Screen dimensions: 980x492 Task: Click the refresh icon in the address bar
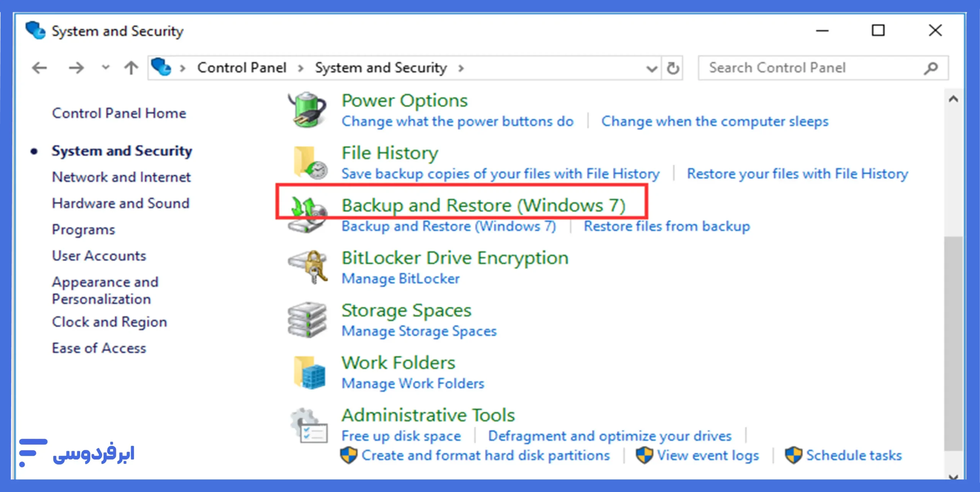[673, 68]
